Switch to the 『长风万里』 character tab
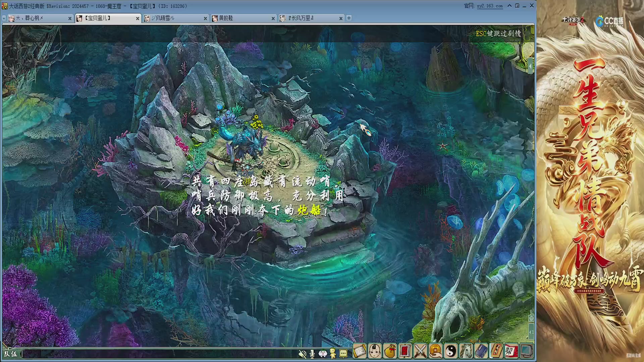 [x=311, y=18]
